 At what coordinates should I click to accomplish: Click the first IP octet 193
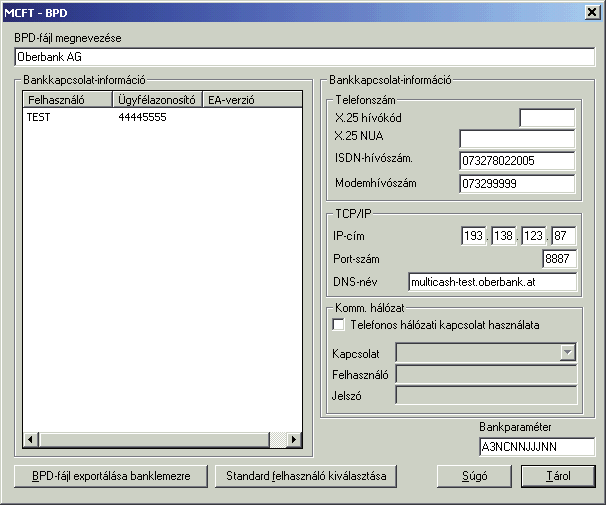[x=473, y=236]
